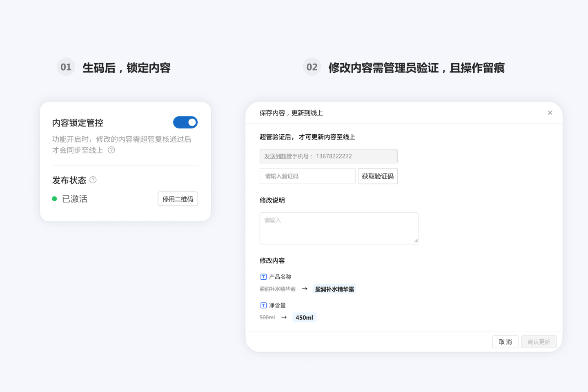The width and height of the screenshot is (588, 392).
Task: Click help icon after 才会同步至线上
Action: [x=111, y=150]
